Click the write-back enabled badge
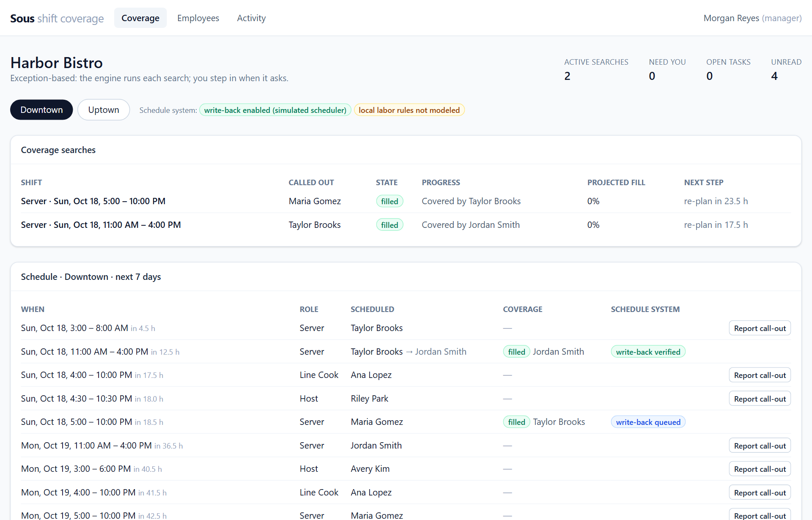 [x=275, y=110]
